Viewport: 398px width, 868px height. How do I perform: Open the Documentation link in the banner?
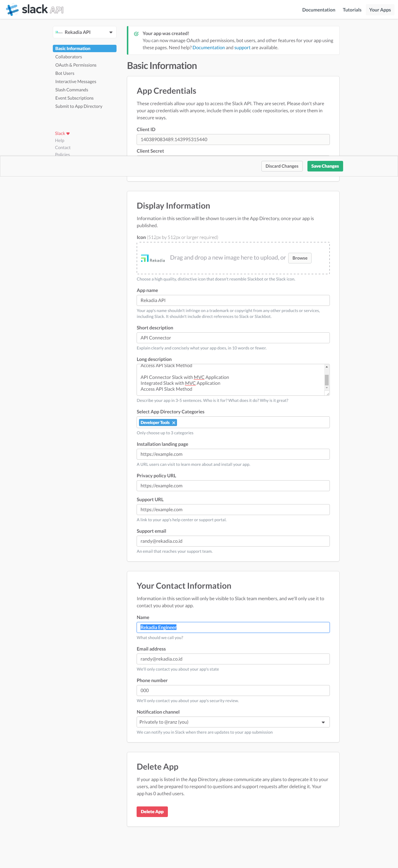coord(209,47)
